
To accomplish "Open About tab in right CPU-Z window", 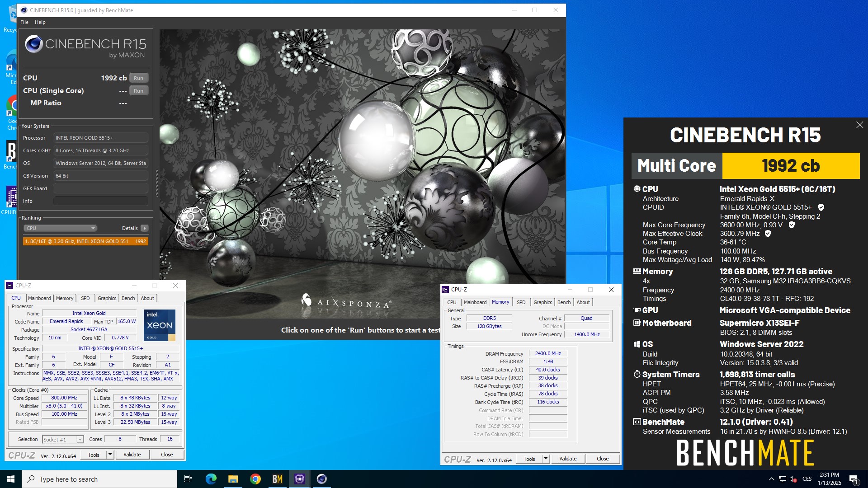I will pos(583,302).
